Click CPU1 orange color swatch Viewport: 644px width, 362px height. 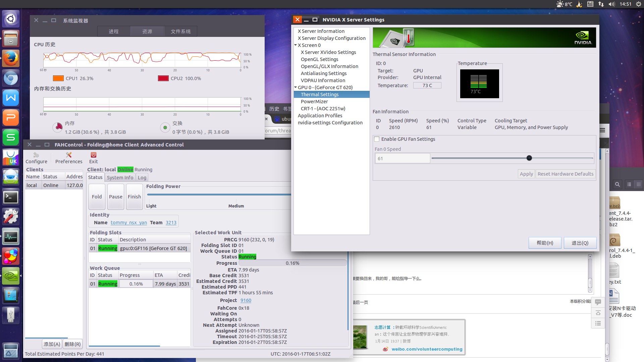pyautogui.click(x=58, y=78)
